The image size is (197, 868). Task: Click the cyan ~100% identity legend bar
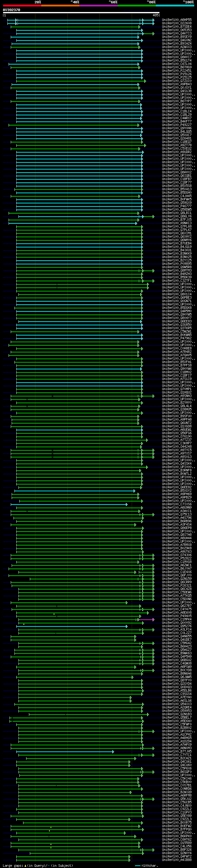point(175,6)
